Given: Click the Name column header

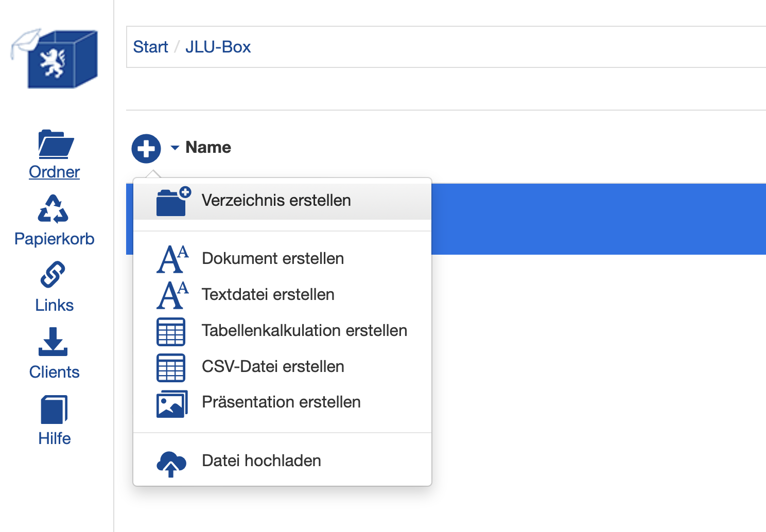Looking at the screenshot, I should 208,148.
